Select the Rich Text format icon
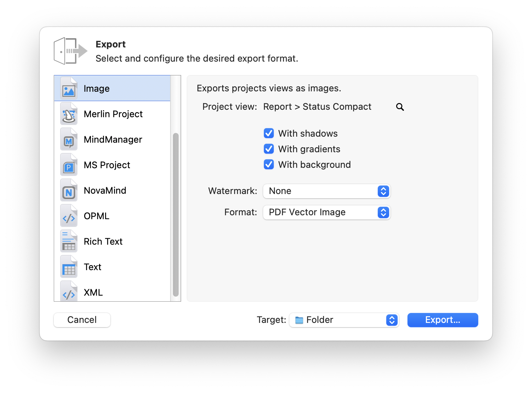The height and width of the screenshot is (393, 532). [x=69, y=241]
